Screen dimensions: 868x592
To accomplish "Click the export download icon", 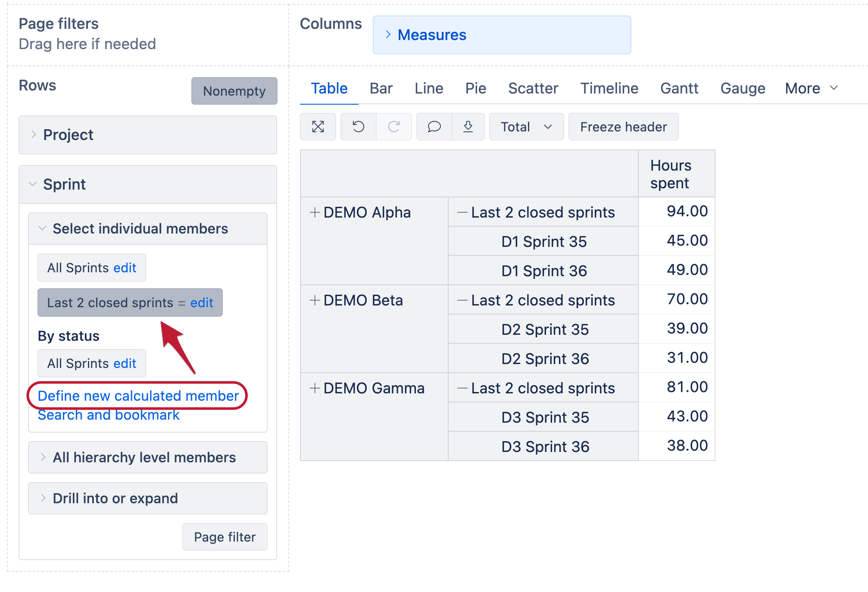I will coord(468,127).
